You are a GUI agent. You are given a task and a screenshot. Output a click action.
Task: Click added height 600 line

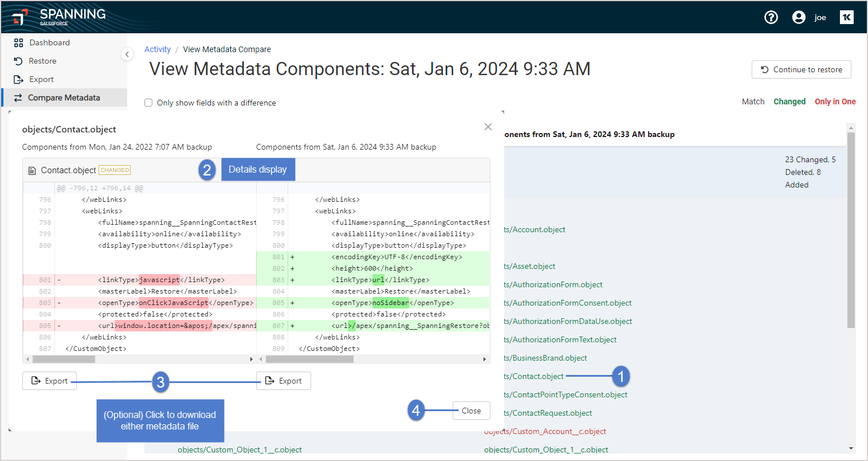(x=373, y=268)
